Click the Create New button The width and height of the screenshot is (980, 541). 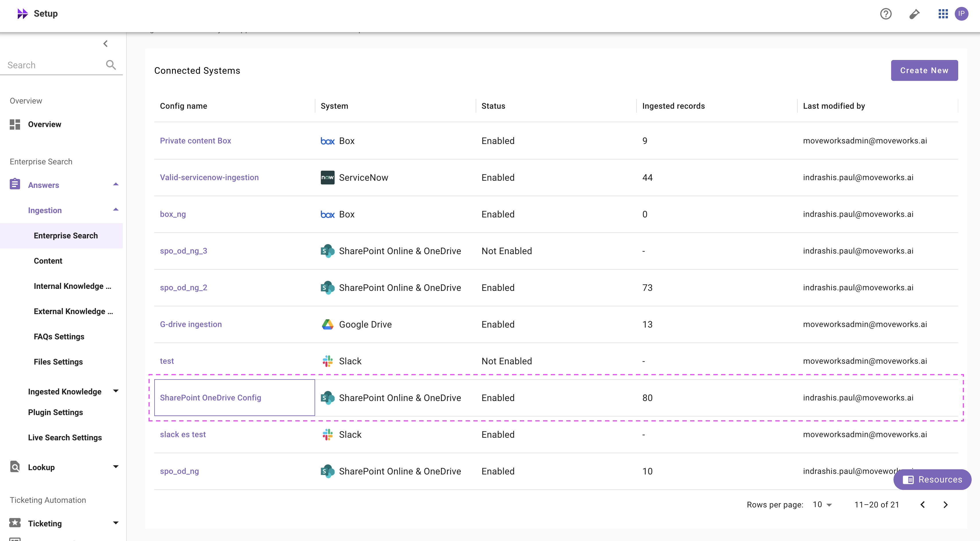click(x=924, y=71)
